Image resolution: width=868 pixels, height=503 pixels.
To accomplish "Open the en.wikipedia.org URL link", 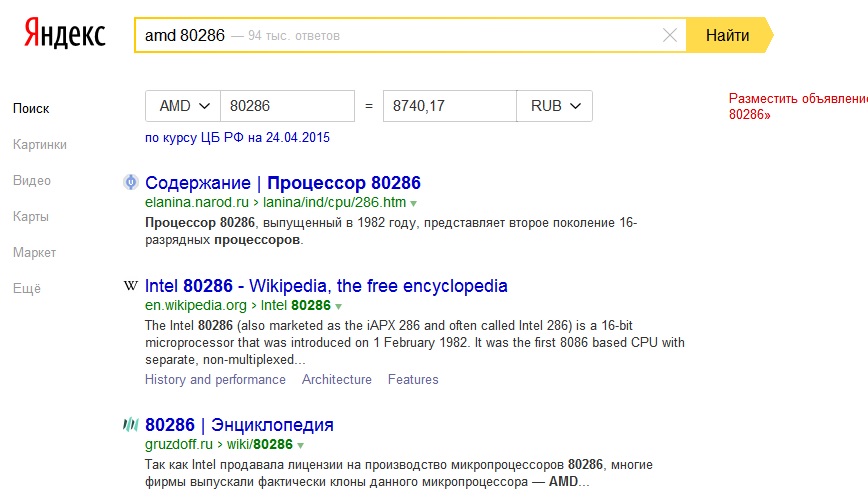I will point(195,305).
